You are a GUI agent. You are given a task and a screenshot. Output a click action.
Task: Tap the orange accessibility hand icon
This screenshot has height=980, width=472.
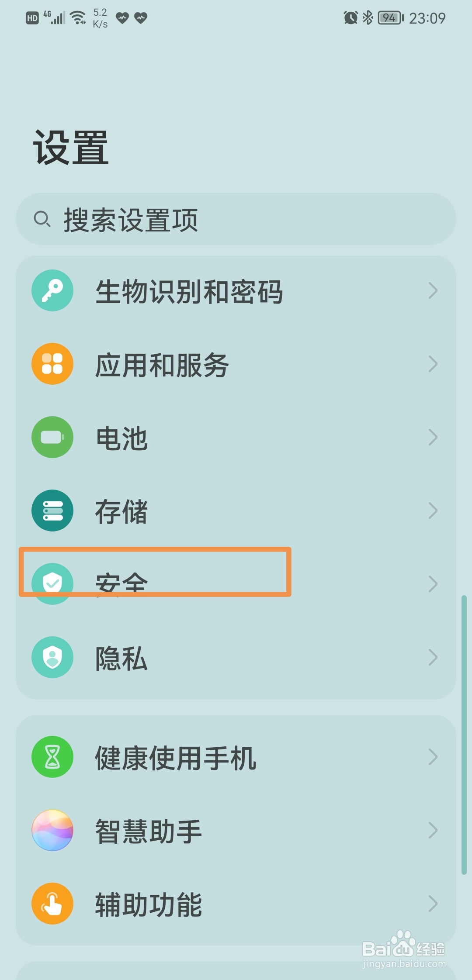click(52, 904)
